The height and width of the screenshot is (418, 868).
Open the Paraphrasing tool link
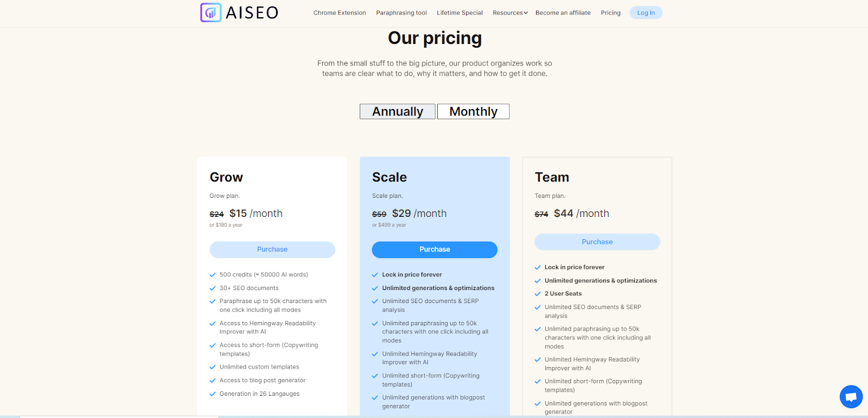(401, 13)
